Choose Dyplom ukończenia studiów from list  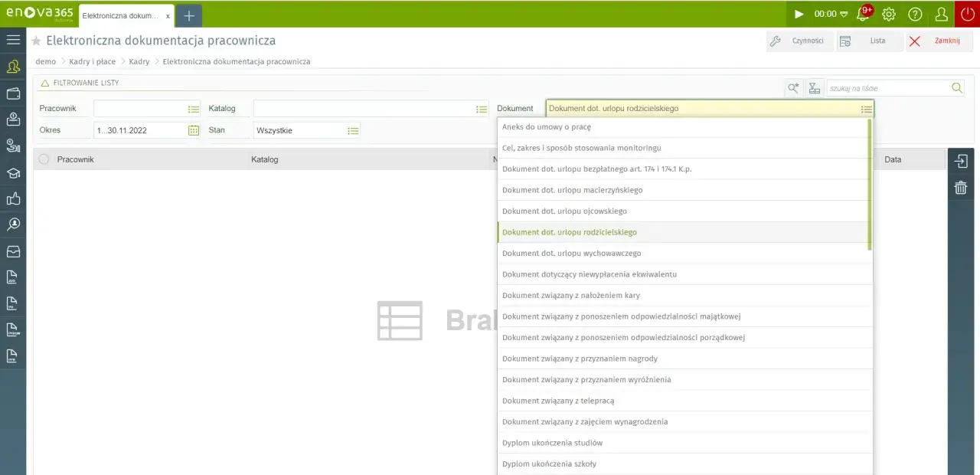click(552, 443)
